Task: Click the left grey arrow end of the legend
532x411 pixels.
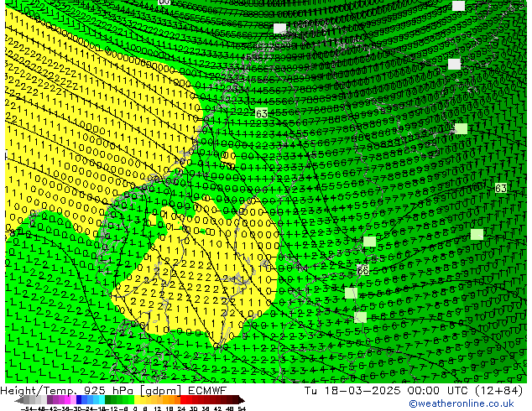Action: 19,401
